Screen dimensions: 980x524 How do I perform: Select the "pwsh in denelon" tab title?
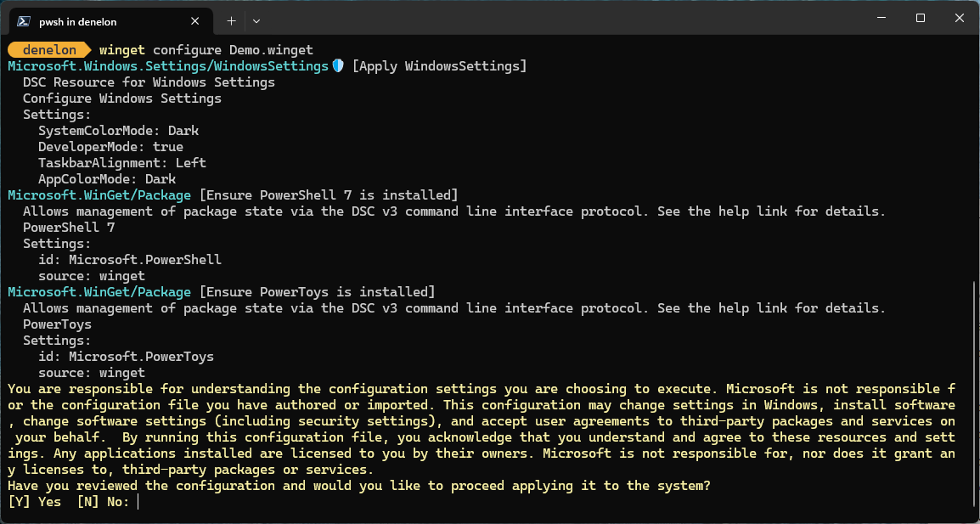click(78, 22)
